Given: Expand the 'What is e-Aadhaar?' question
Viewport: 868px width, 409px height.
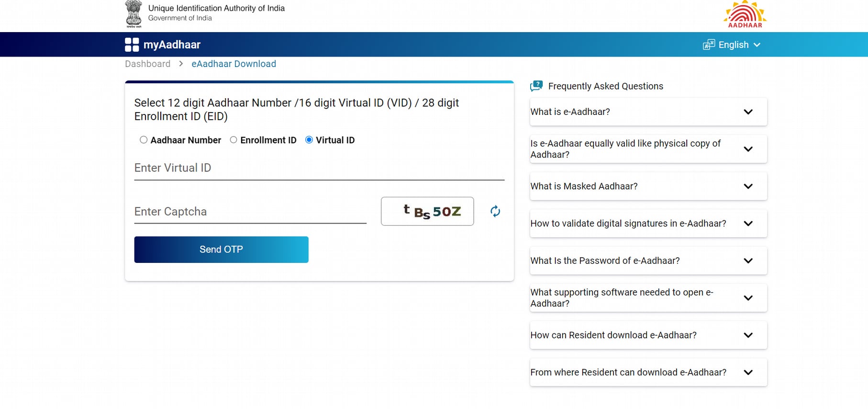Looking at the screenshot, I should click(x=648, y=112).
